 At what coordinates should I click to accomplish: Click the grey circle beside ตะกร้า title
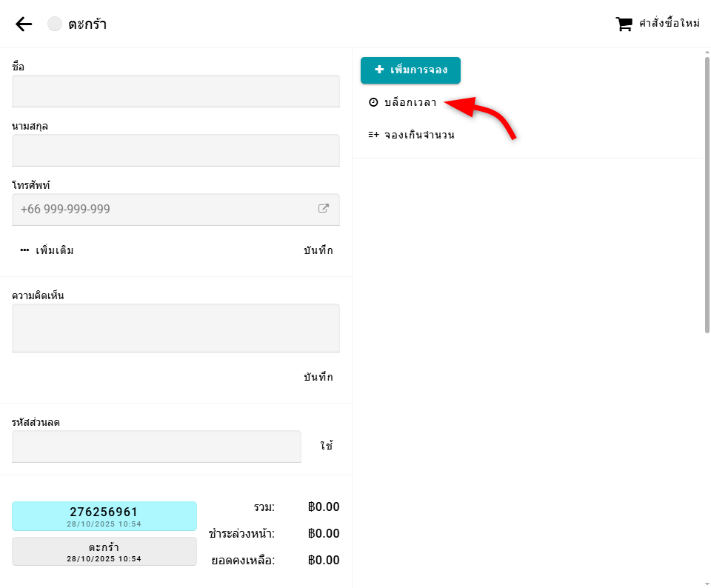(x=55, y=24)
